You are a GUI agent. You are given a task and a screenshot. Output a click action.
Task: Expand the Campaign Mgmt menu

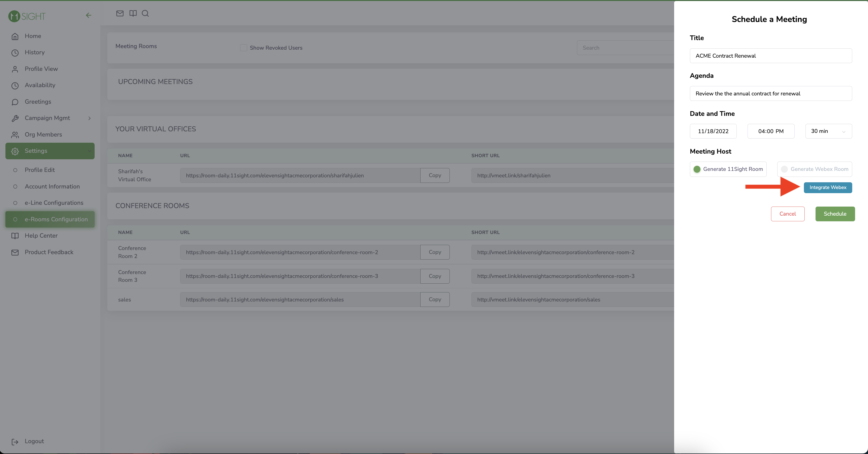pos(89,118)
